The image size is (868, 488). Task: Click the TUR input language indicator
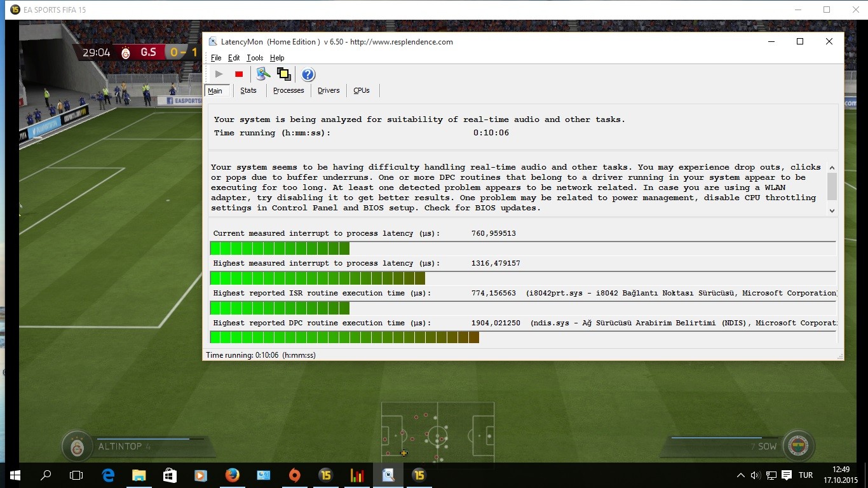click(x=806, y=475)
